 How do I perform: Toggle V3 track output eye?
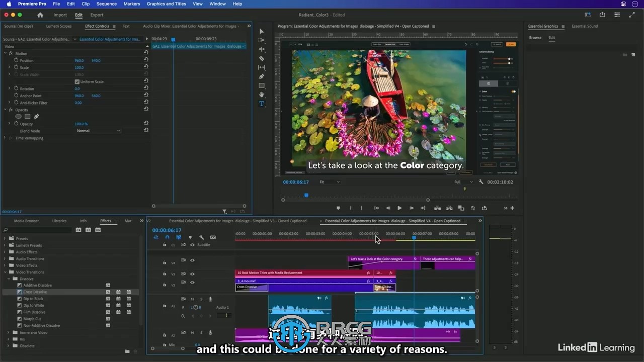click(192, 274)
